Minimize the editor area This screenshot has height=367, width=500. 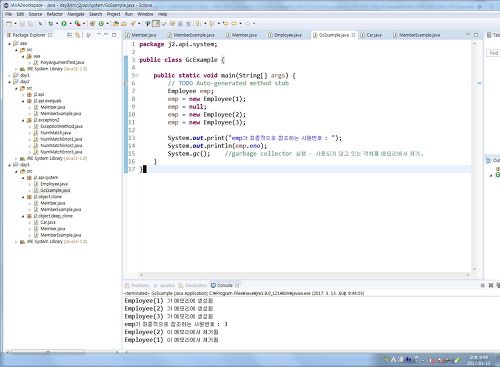click(468, 35)
